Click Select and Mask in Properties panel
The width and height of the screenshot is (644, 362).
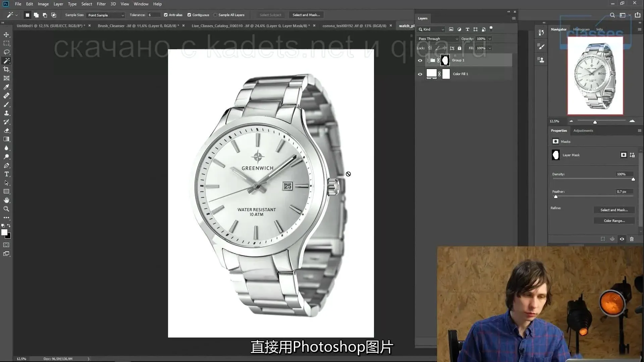[x=614, y=210]
